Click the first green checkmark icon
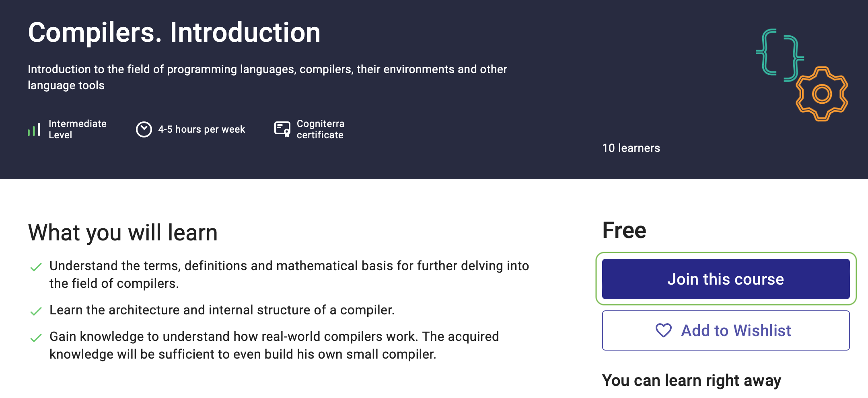The image size is (868, 398). click(x=36, y=267)
